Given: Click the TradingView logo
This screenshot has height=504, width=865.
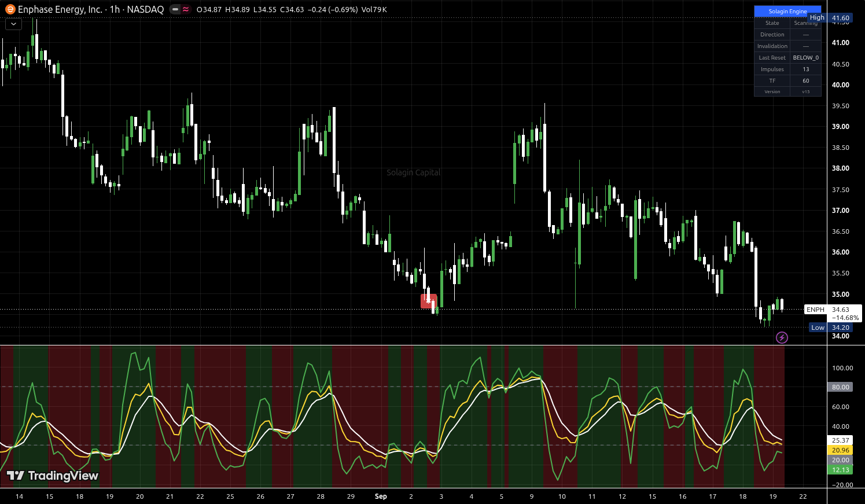Looking at the screenshot, I should click(x=53, y=476).
